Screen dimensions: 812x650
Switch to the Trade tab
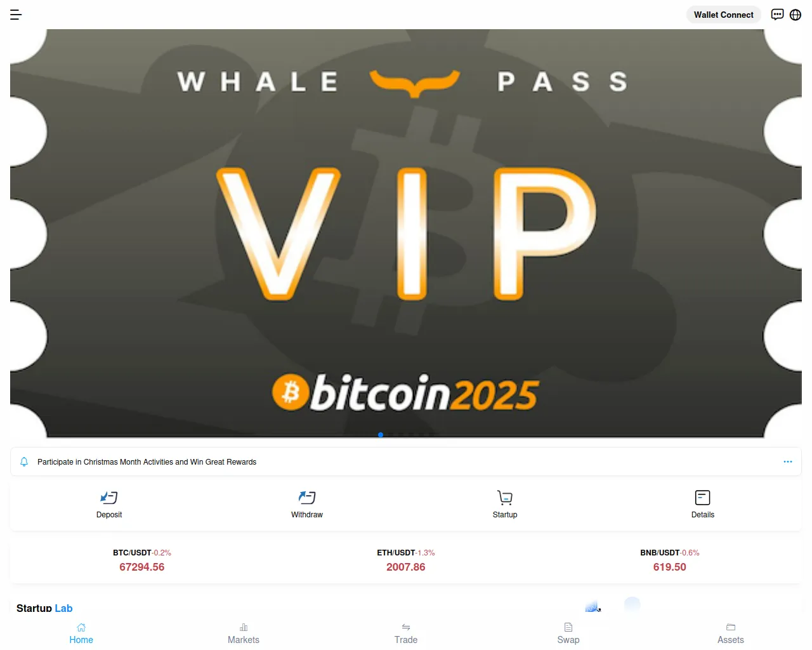406,633
